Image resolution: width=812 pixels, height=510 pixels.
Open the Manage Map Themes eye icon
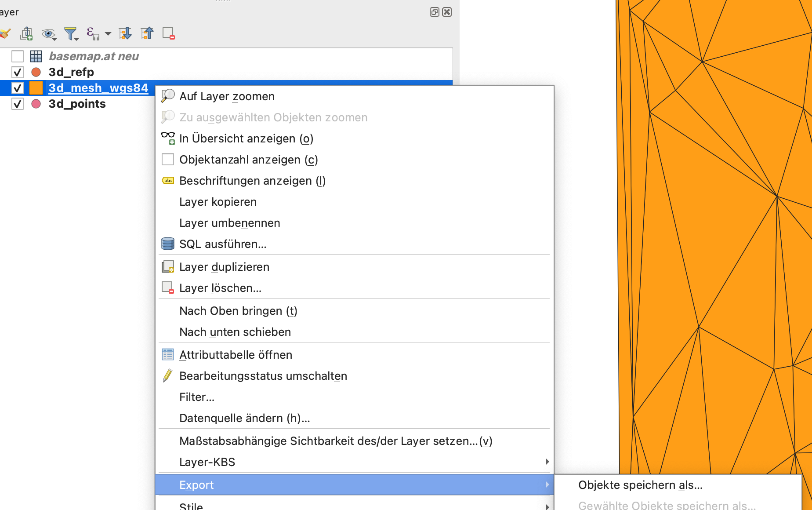pyautogui.click(x=48, y=33)
